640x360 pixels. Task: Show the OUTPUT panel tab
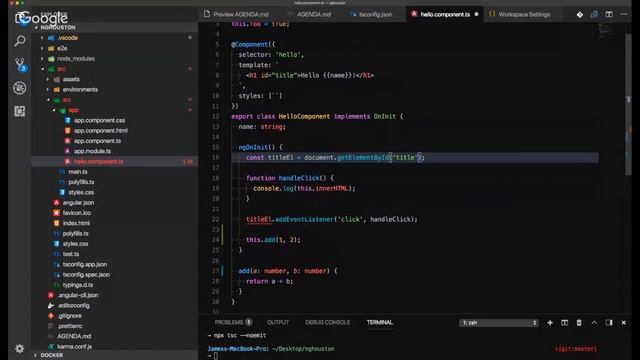coord(278,322)
